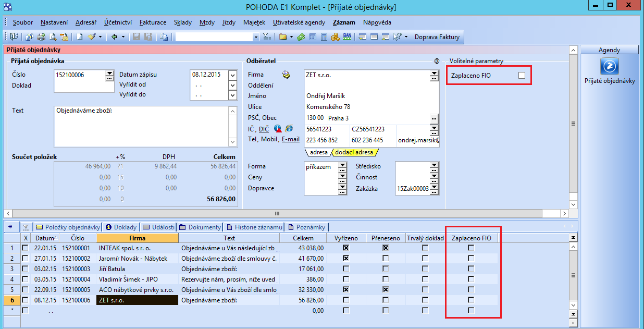Viewport: 644px width, 329px height.
Task: Toggle Trvalý doklad checkbox for Jiří Batula row
Action: point(425,269)
